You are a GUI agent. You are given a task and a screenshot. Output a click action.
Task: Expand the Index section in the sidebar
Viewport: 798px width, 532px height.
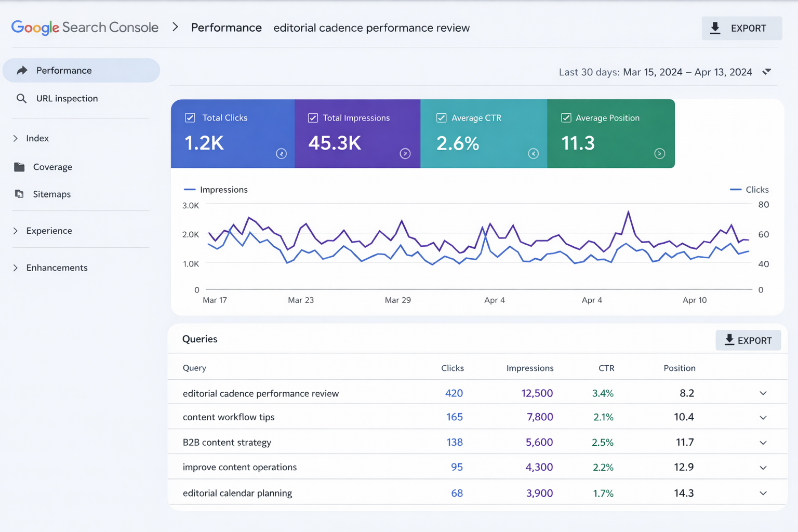point(15,138)
